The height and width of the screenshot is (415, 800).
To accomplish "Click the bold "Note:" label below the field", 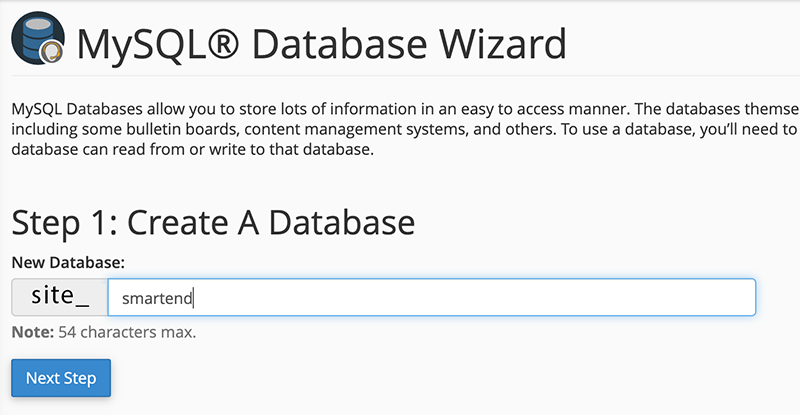I will point(30,331).
